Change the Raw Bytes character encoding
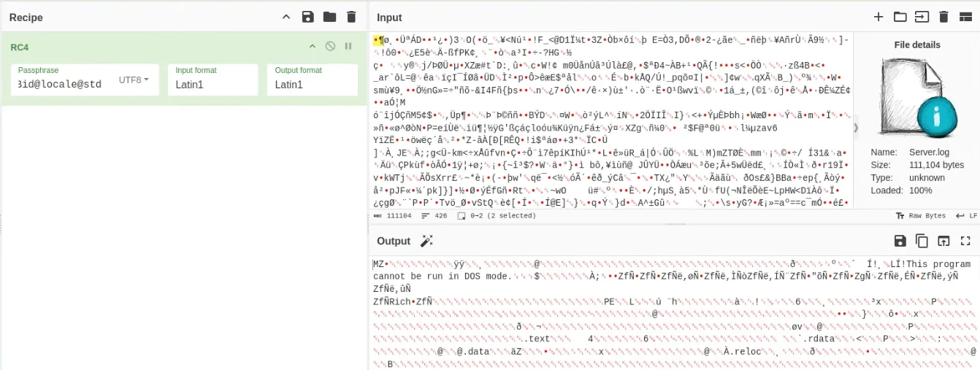 pyautogui.click(x=920, y=216)
